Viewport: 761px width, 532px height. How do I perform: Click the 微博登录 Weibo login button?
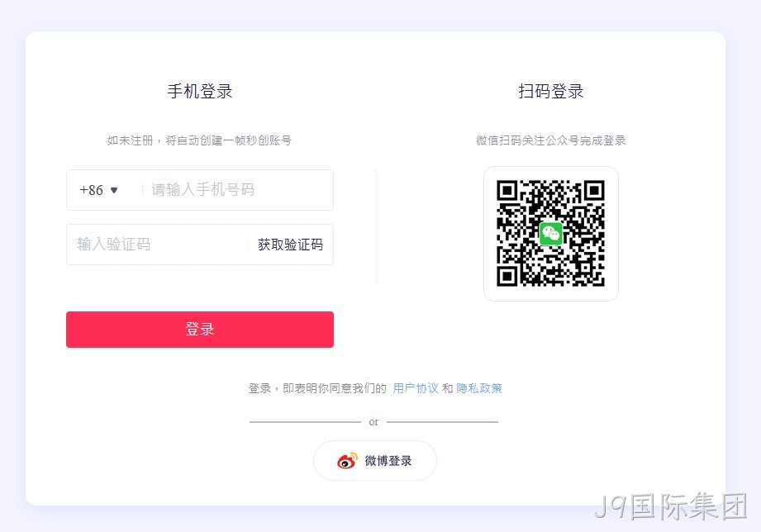375,461
